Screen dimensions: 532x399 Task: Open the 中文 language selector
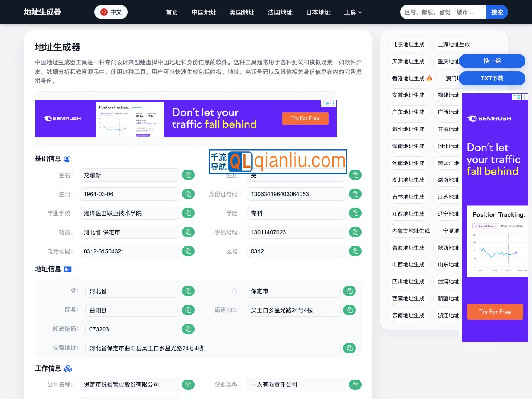point(111,12)
